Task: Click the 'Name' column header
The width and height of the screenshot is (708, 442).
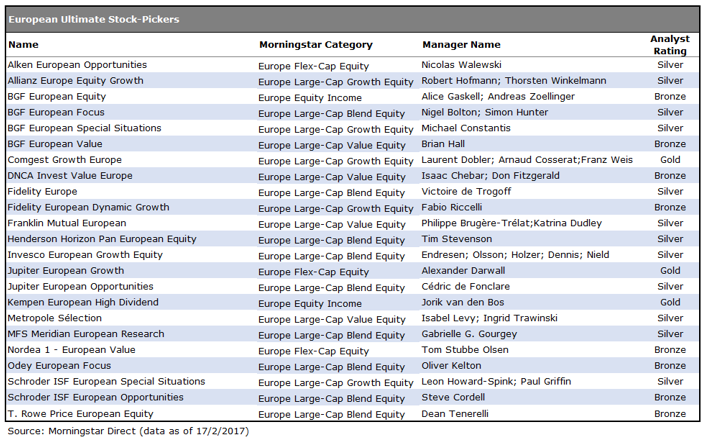Action: point(23,45)
